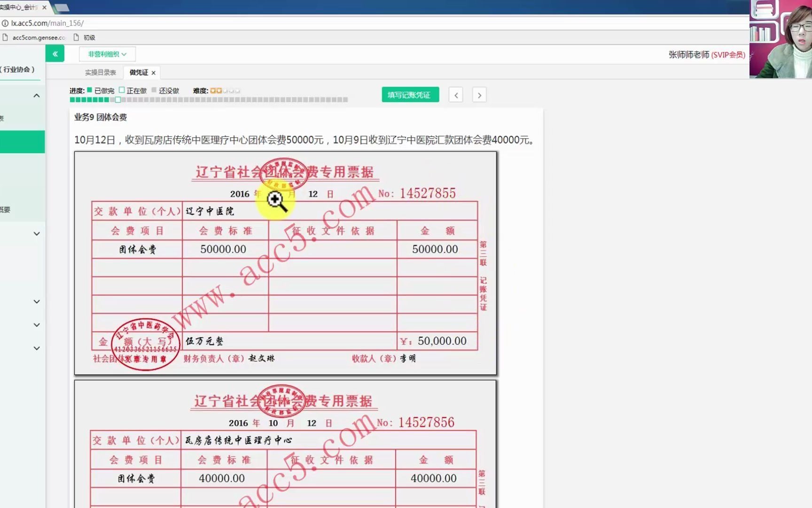
Task: Click the page info icon in the address bar
Action: tap(5, 23)
